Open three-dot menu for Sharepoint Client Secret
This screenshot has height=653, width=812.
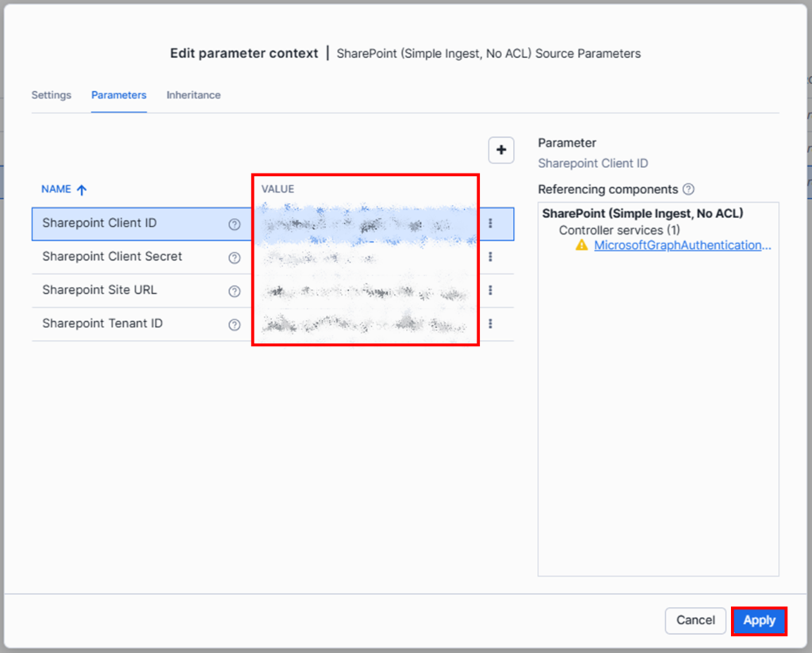pyautogui.click(x=490, y=257)
